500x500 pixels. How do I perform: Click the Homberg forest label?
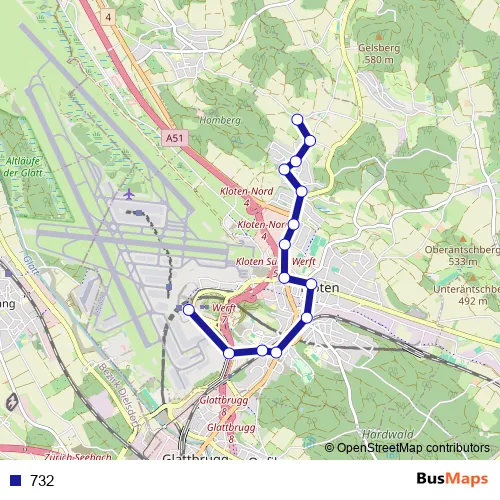pos(220,120)
